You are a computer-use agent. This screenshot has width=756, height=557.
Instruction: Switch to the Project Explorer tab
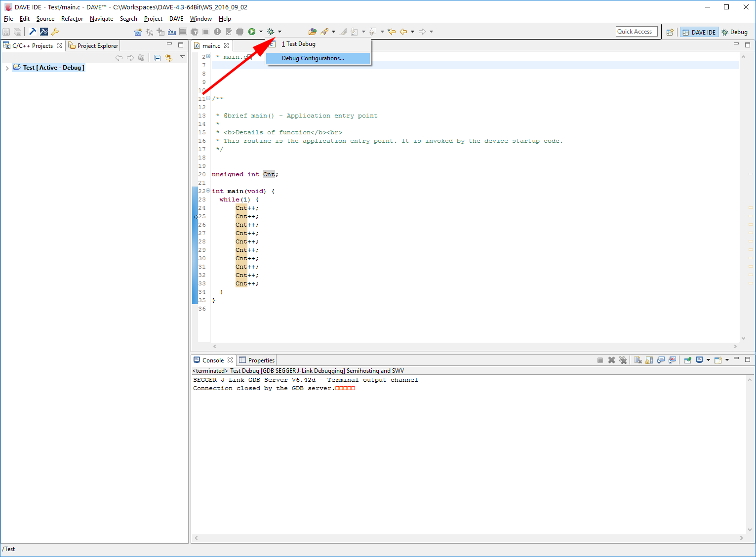94,46
